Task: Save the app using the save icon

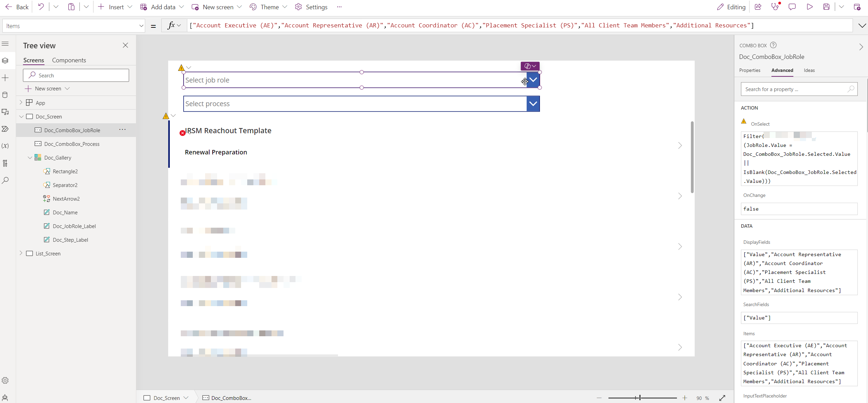Action: click(826, 7)
